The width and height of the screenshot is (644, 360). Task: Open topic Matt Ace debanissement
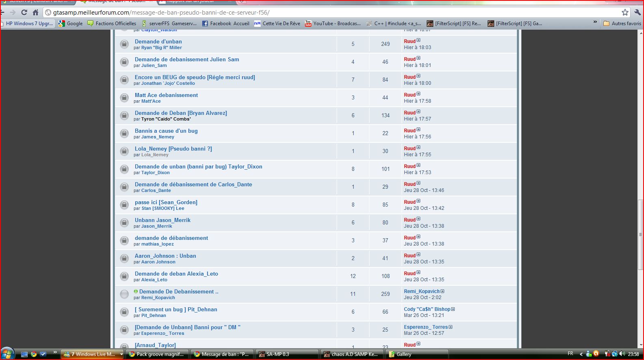click(166, 95)
